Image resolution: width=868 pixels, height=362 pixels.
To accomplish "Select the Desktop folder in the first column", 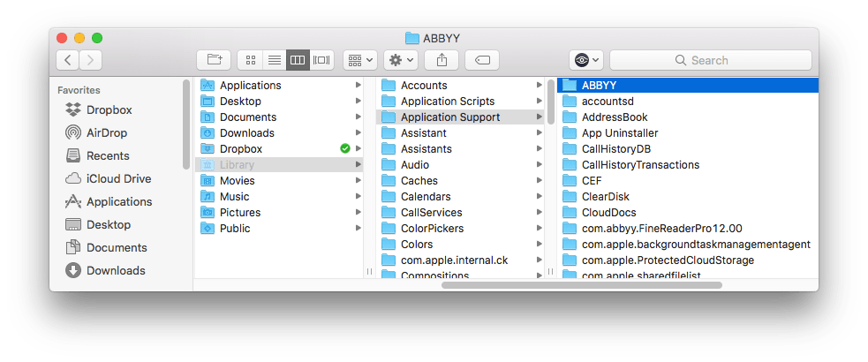I will click(x=280, y=102).
